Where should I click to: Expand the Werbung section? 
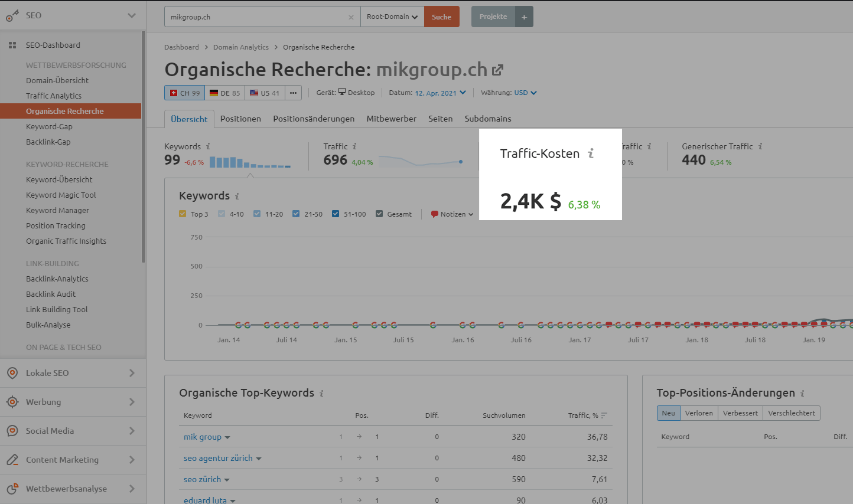(x=132, y=402)
